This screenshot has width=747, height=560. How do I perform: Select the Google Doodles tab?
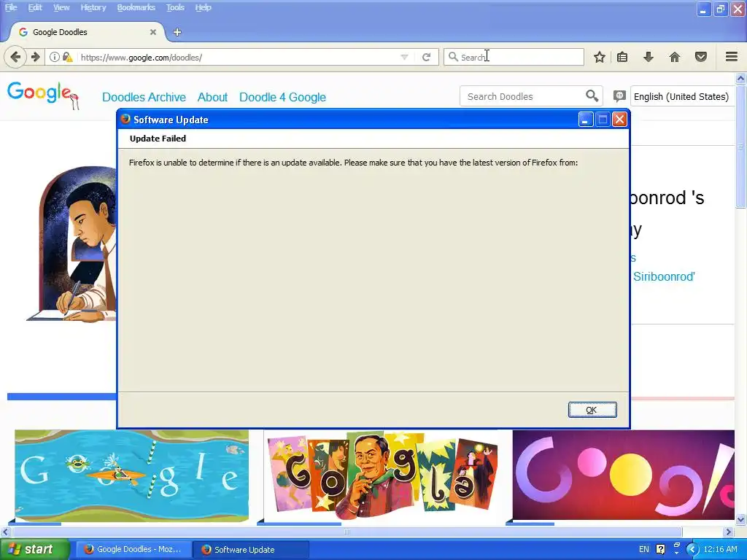pos(86,32)
